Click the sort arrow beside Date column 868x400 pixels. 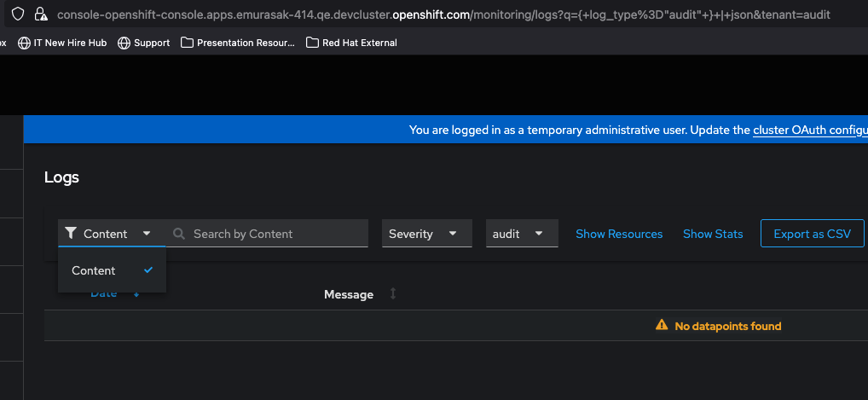[x=136, y=293]
